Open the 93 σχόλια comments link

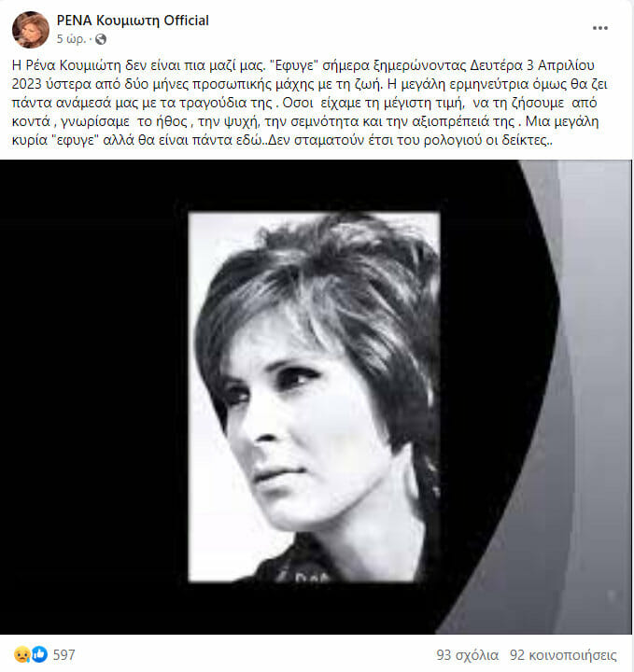tap(467, 655)
